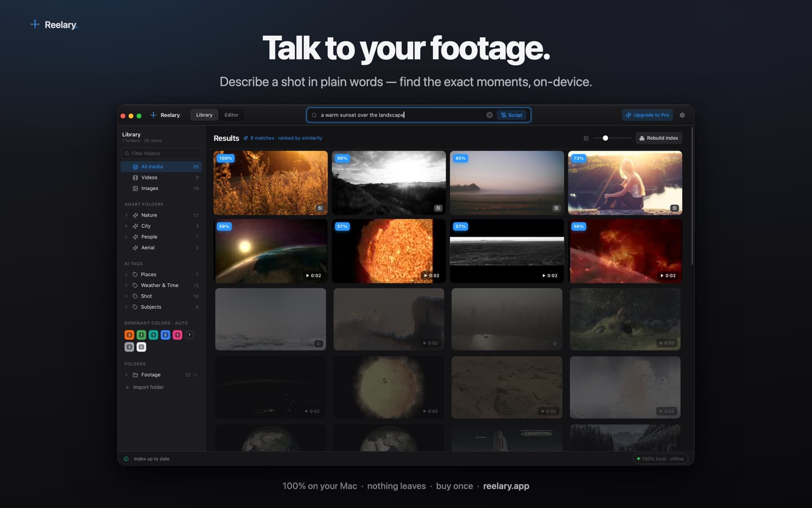Viewport: 812px width, 508px height.
Task: Click the Shot tag icon
Action: pyautogui.click(x=135, y=296)
